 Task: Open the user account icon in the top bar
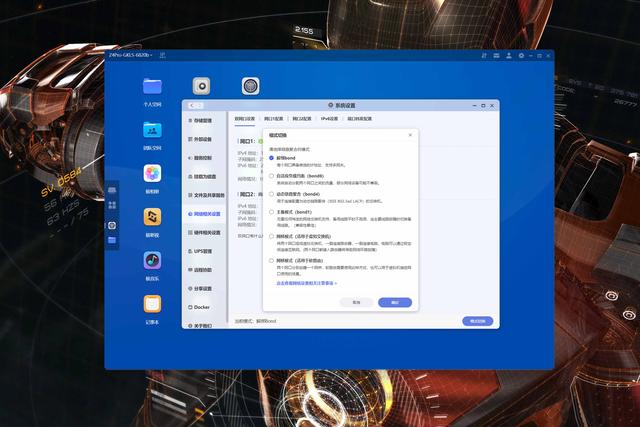(509, 56)
